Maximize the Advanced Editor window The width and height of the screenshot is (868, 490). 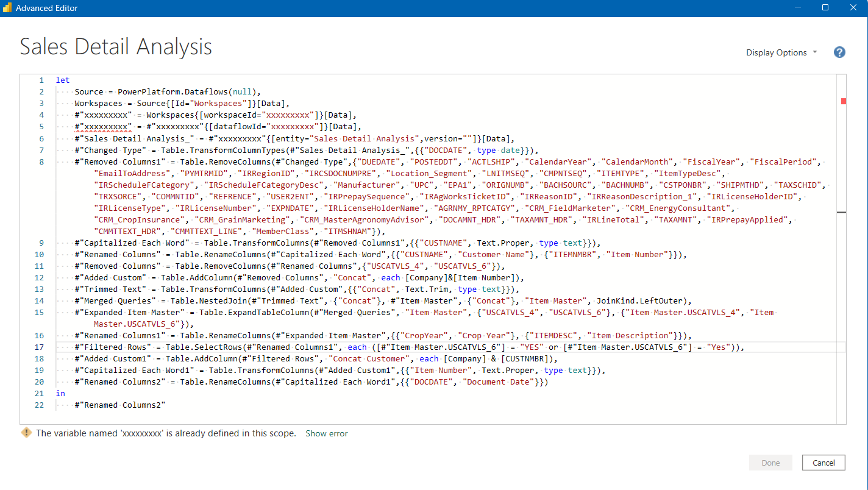point(825,8)
